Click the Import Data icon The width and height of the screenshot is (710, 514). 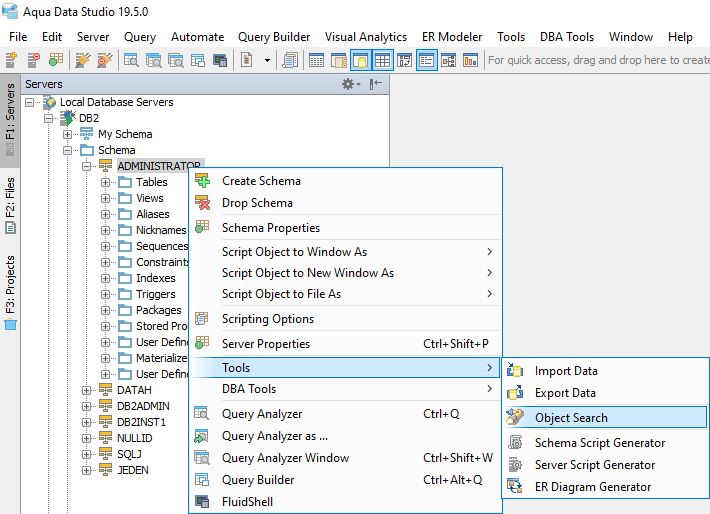click(515, 371)
